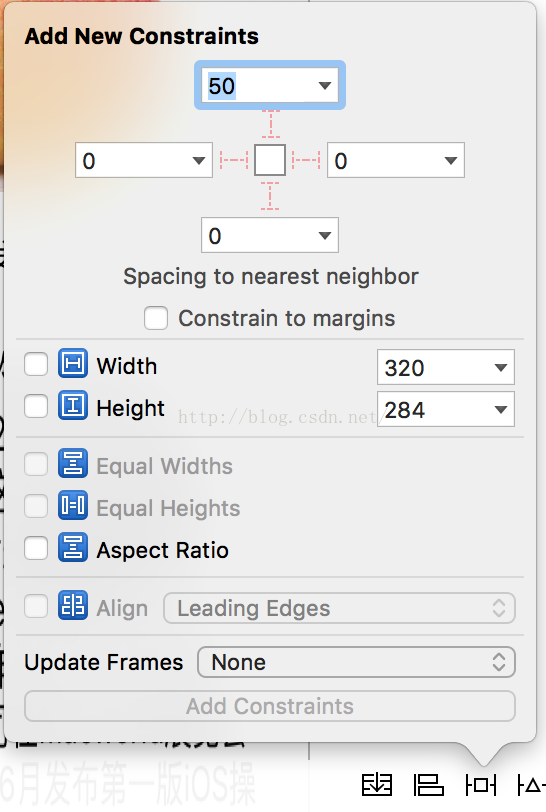Open the Resolve Auto Layout Issues button
The image size is (546, 812).
click(531, 785)
